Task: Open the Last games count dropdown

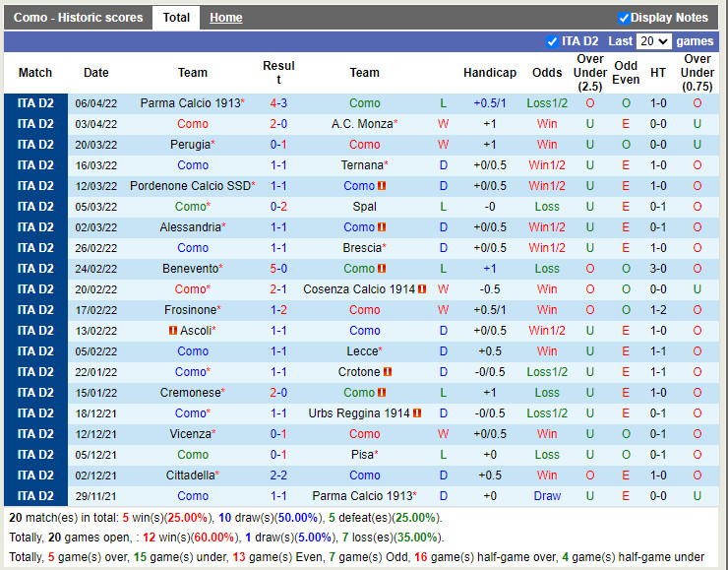Action: coord(653,41)
